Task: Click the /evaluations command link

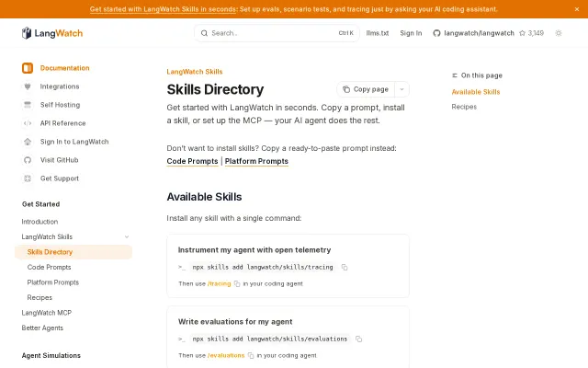Action: (226, 356)
